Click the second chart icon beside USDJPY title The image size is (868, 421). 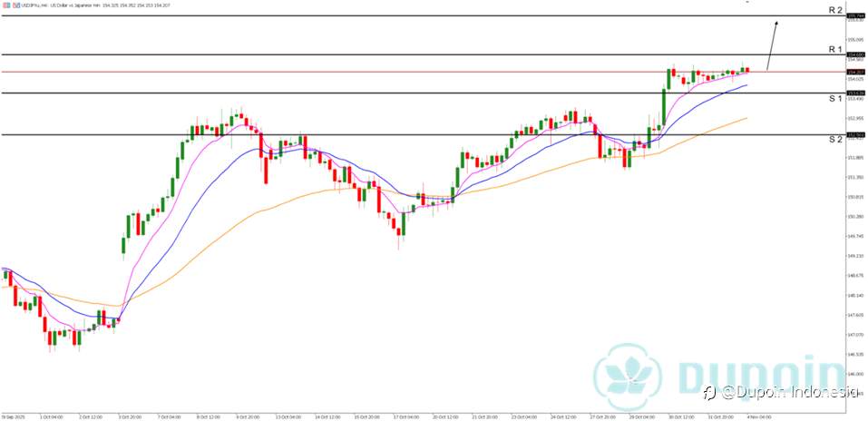(16, 5)
